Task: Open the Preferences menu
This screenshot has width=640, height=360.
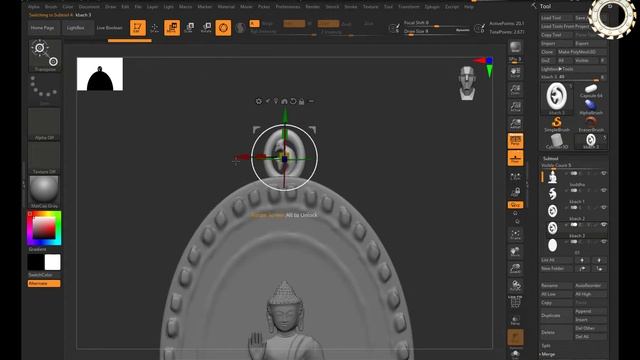Action: pos(288,7)
